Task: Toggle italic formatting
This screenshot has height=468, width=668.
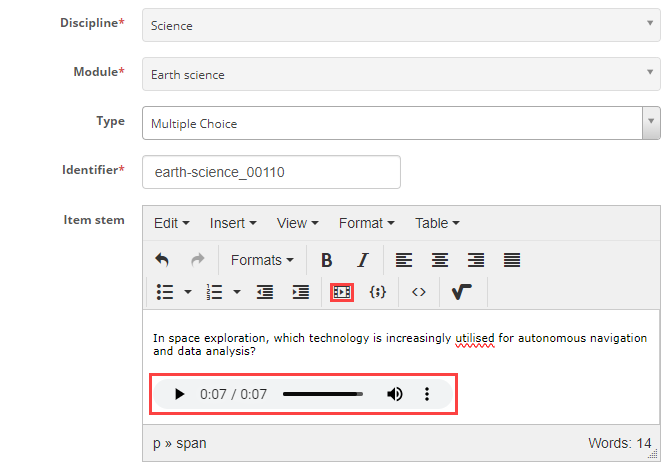Action: click(362, 260)
